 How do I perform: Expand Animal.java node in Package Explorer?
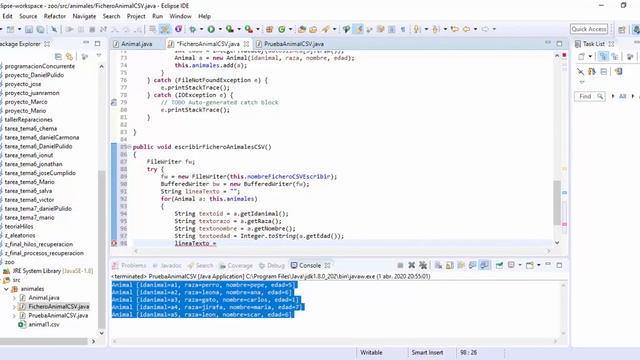click(x=15, y=298)
